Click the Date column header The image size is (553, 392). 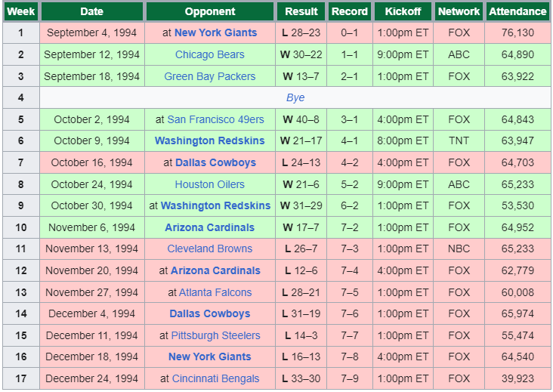click(x=91, y=11)
